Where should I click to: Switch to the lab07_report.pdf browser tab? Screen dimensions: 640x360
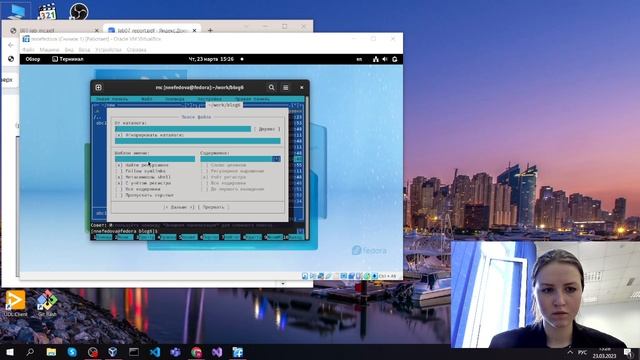151,30
